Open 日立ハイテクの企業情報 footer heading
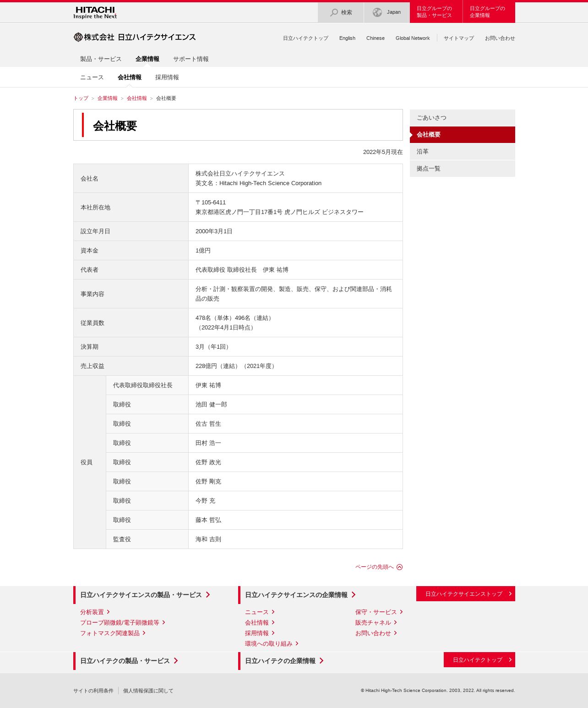The image size is (588, 708). coord(284,661)
